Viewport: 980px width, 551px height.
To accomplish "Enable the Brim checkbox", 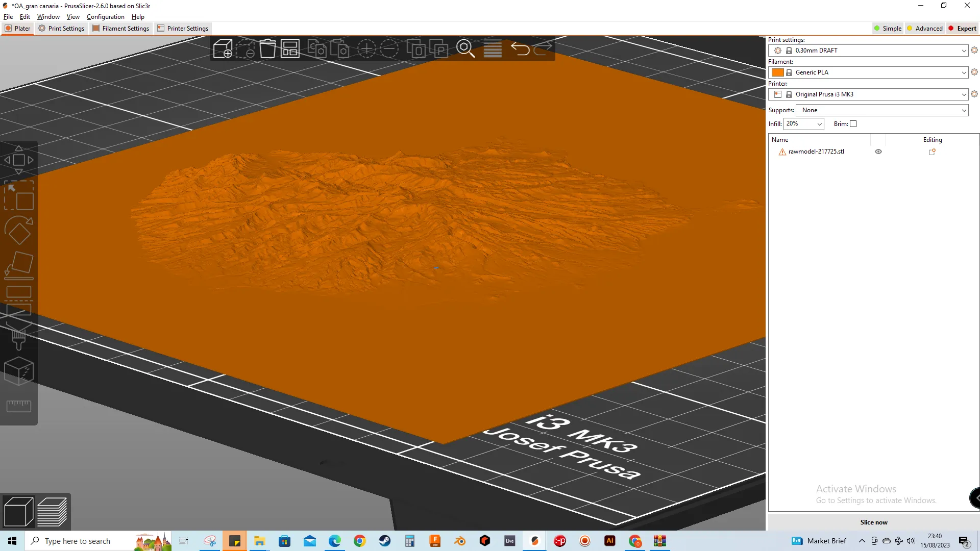I will [853, 124].
